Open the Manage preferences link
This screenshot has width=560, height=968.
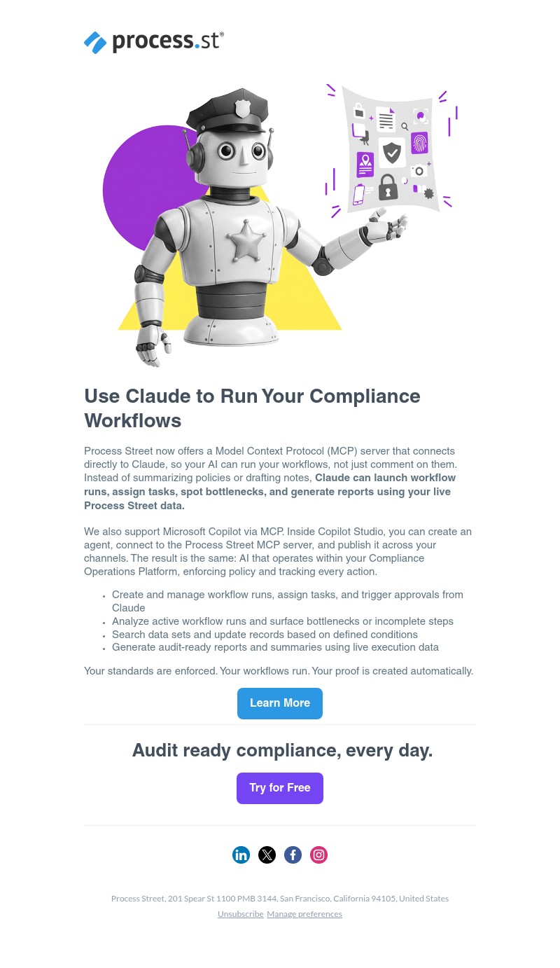tap(304, 914)
